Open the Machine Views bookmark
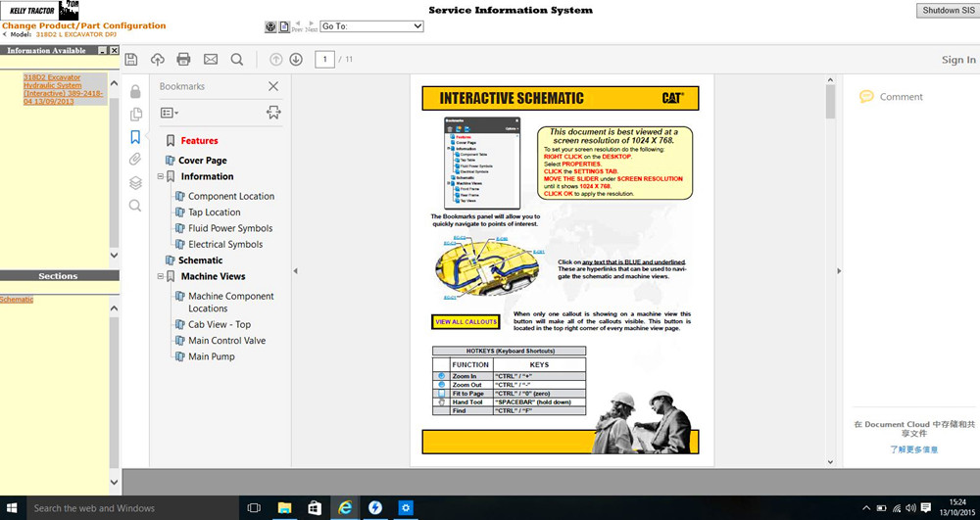980x520 pixels. tap(213, 276)
